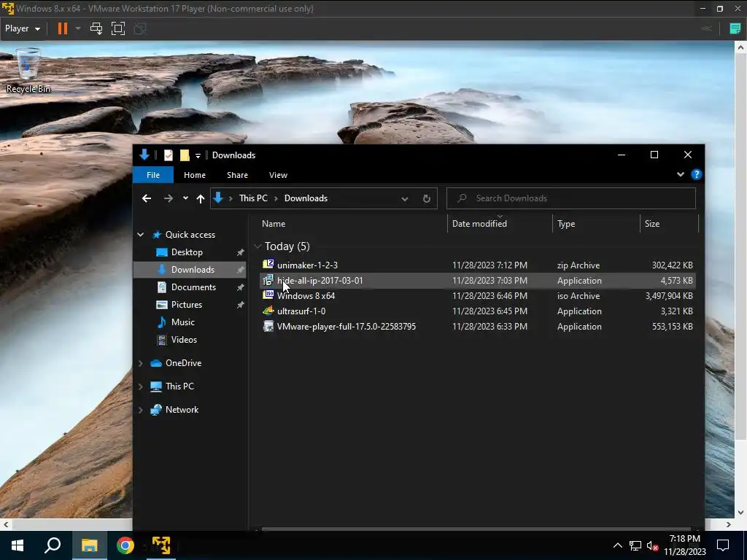Go up to parent folder

tap(201, 198)
